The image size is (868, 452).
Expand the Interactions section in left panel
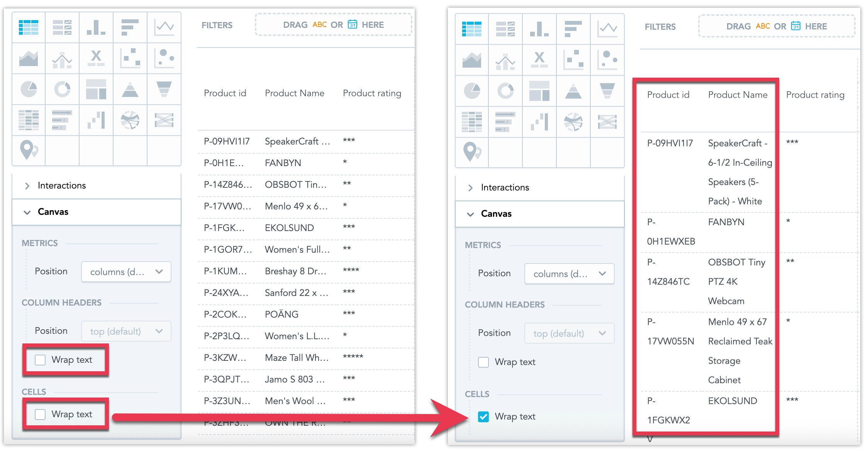(62, 185)
